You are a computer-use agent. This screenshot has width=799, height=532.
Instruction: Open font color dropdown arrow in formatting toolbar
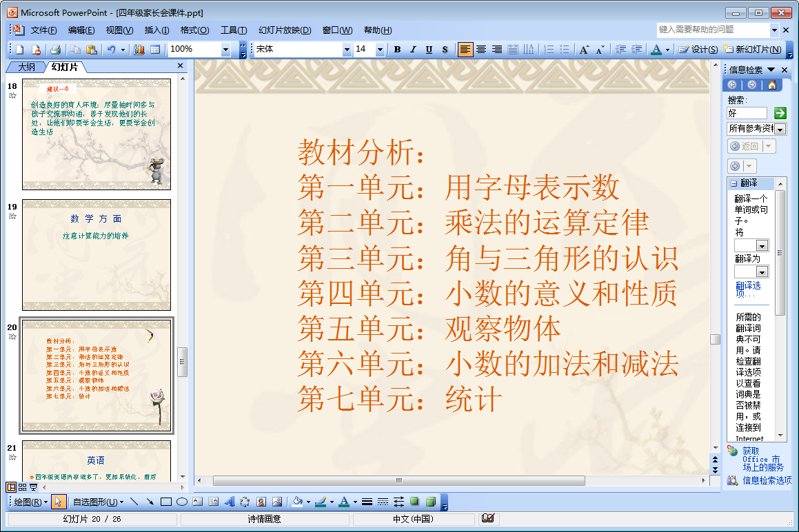(x=667, y=50)
